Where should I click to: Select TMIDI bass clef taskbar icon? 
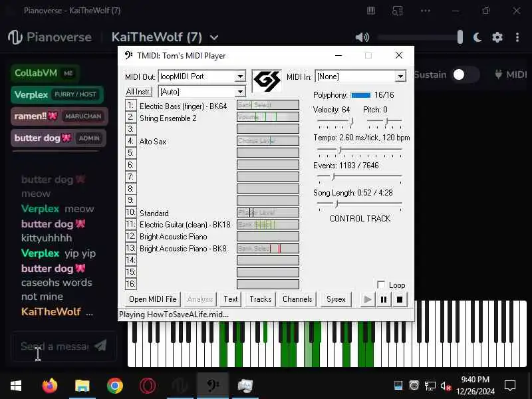(213, 386)
